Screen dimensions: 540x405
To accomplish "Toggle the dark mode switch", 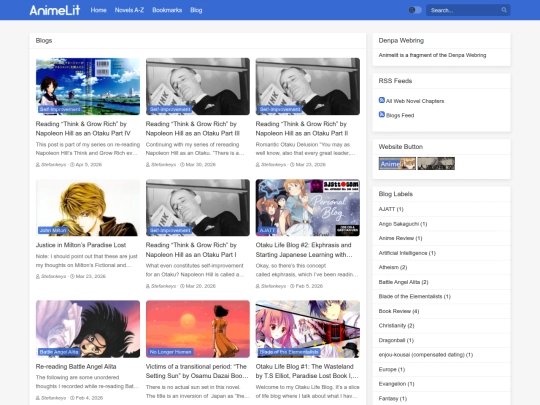I will click(x=415, y=10).
